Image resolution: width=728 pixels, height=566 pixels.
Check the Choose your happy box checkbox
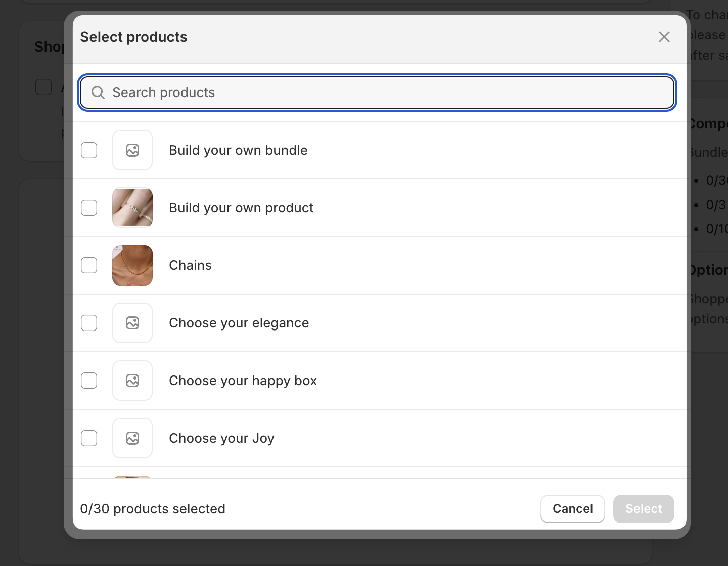[x=89, y=381]
